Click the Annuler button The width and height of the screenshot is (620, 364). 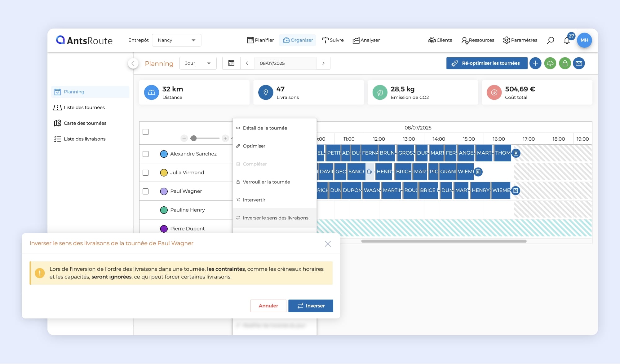click(268, 306)
